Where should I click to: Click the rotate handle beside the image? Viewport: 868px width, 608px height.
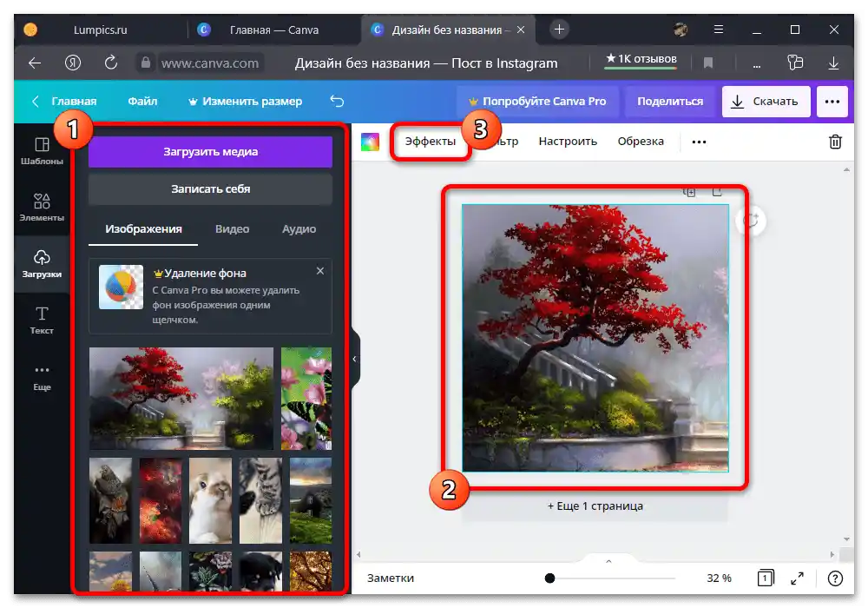point(751,221)
